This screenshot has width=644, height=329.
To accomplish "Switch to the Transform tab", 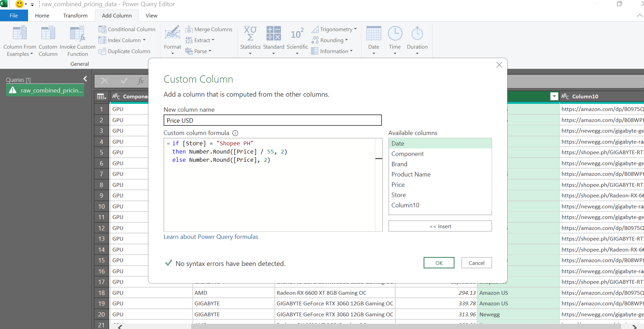I will point(75,16).
